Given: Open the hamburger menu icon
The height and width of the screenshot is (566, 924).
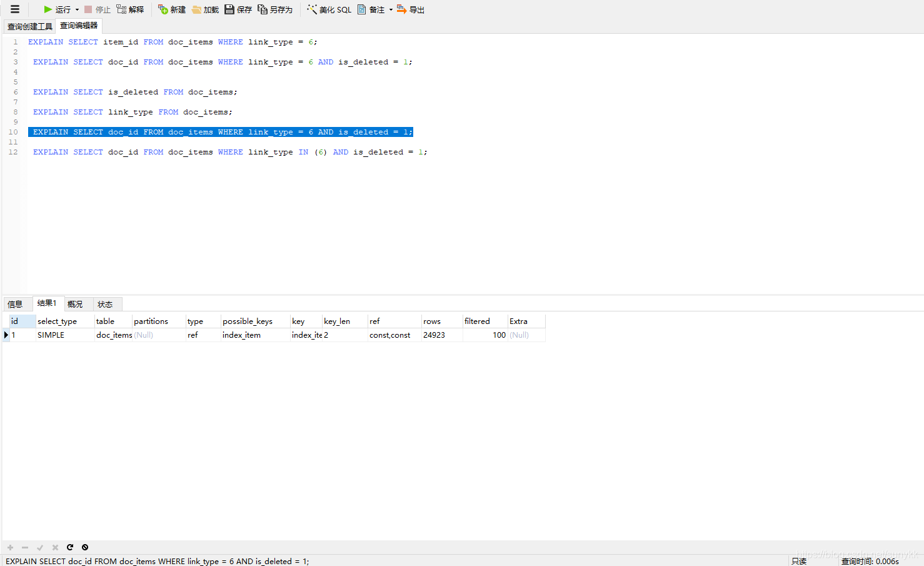Looking at the screenshot, I should pos(15,9).
